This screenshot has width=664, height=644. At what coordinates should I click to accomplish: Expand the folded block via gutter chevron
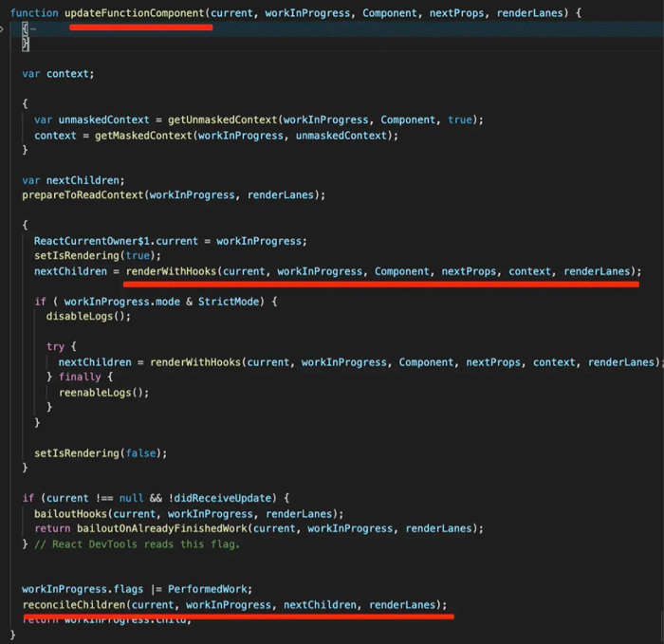3,30
